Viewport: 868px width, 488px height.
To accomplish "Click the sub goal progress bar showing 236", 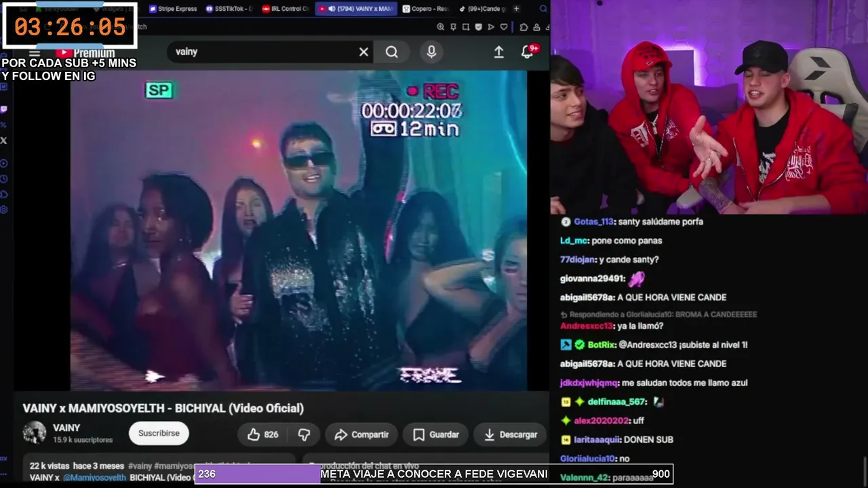I will coord(434,474).
